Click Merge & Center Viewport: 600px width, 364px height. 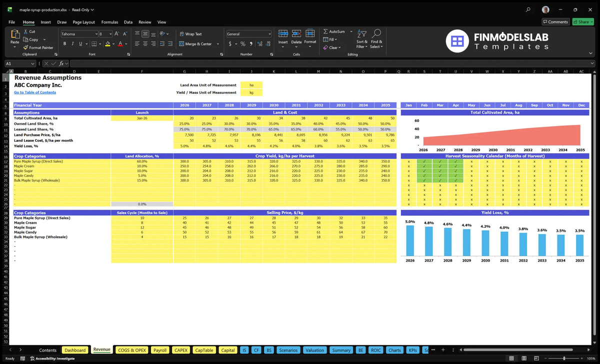pyautogui.click(x=195, y=44)
